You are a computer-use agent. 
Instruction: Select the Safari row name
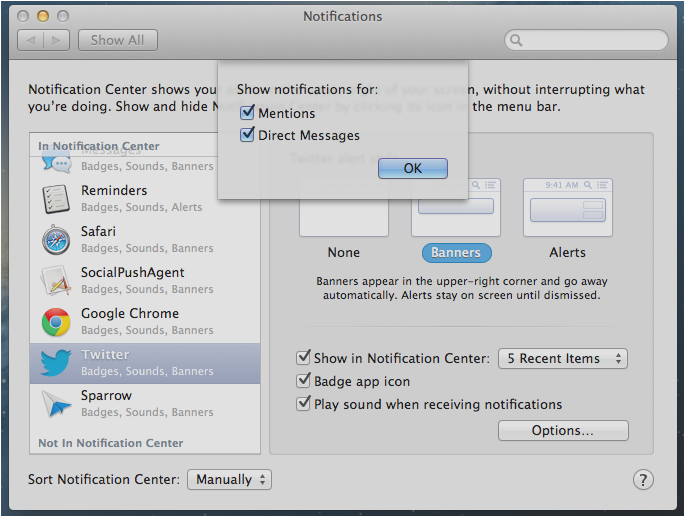tap(98, 231)
